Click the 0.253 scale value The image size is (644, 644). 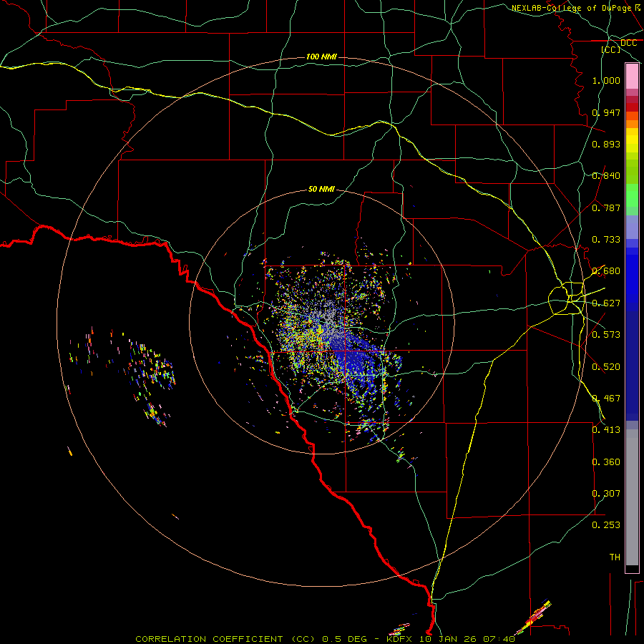606,525
